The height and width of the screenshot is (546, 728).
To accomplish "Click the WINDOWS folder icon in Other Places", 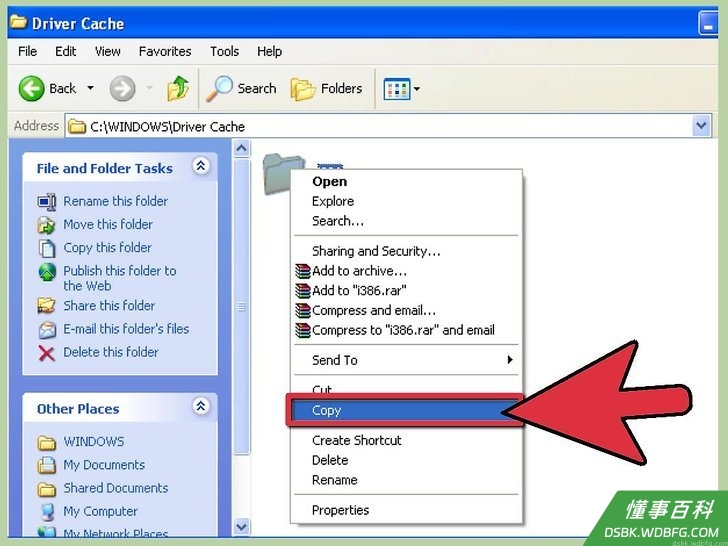I will click(x=46, y=442).
